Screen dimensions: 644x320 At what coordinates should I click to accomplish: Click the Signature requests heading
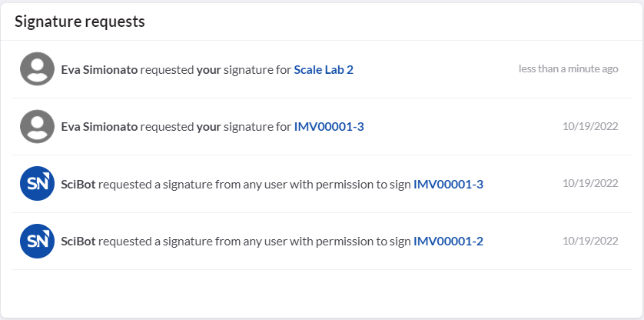click(80, 22)
